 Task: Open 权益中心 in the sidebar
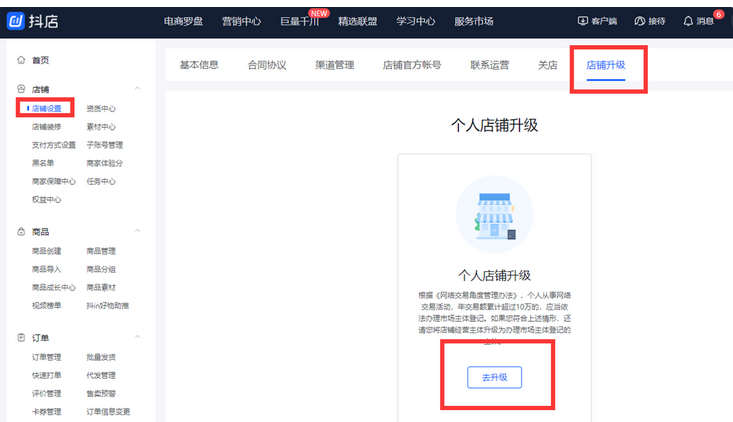point(46,200)
